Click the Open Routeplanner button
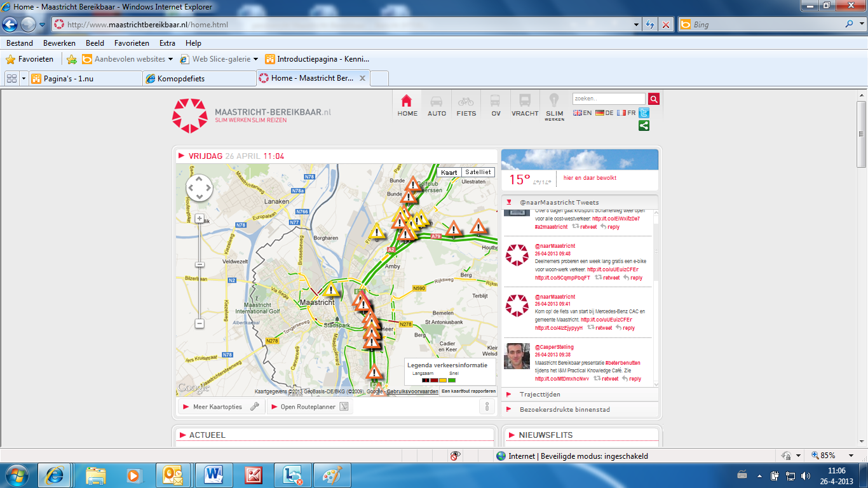The image size is (868, 488). pos(309,407)
